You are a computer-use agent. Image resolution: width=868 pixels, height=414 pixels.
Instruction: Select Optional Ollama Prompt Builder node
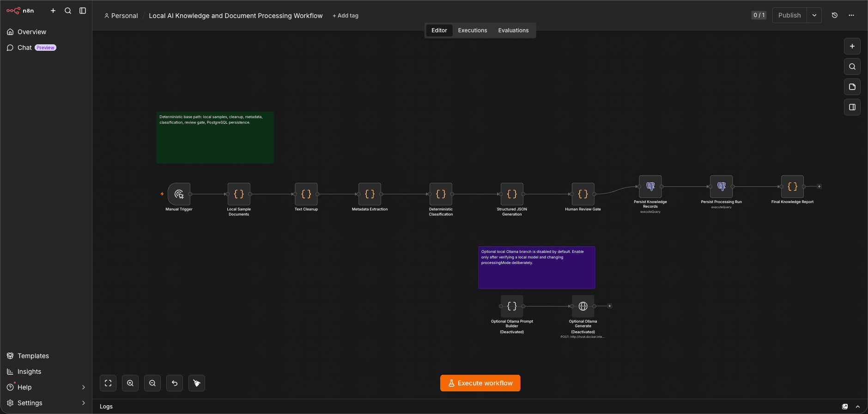point(512,306)
